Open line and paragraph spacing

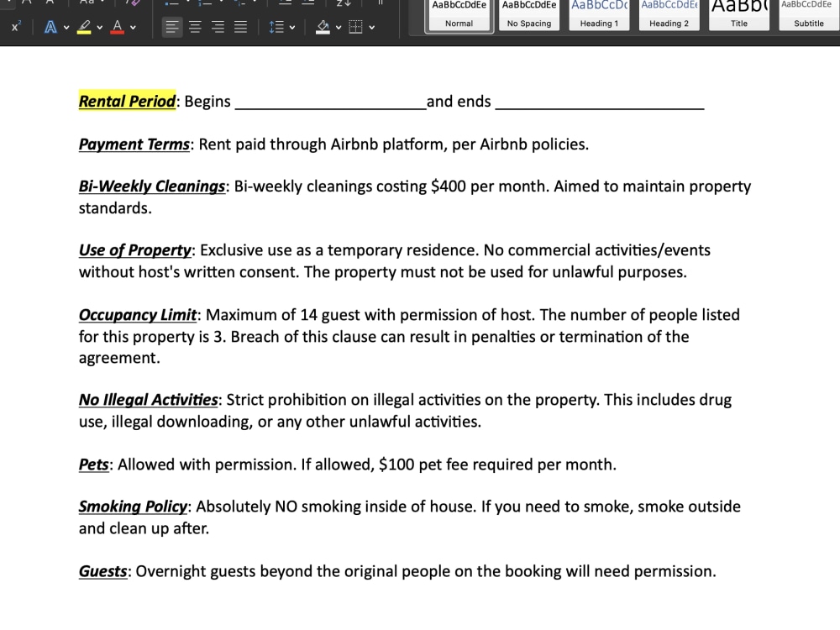pyautogui.click(x=276, y=27)
